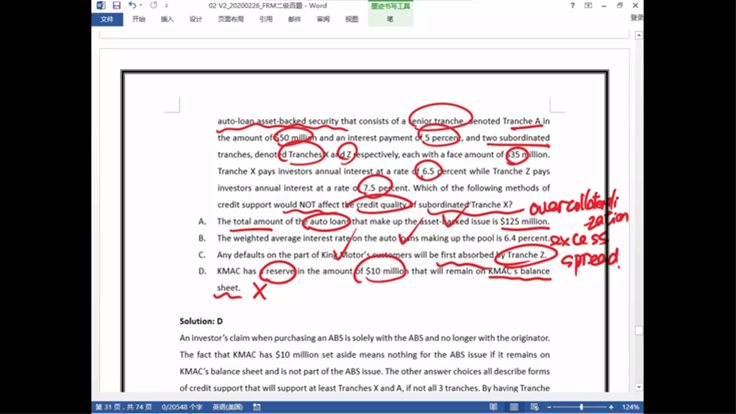Click the word 'NOT' in the question
This screenshot has width=736, height=414.
point(307,205)
